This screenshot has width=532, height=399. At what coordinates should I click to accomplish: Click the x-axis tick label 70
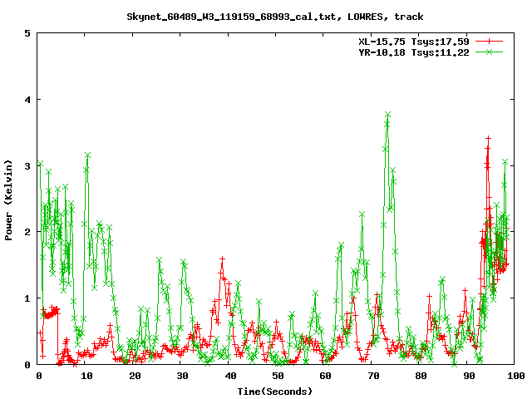tap(373, 376)
